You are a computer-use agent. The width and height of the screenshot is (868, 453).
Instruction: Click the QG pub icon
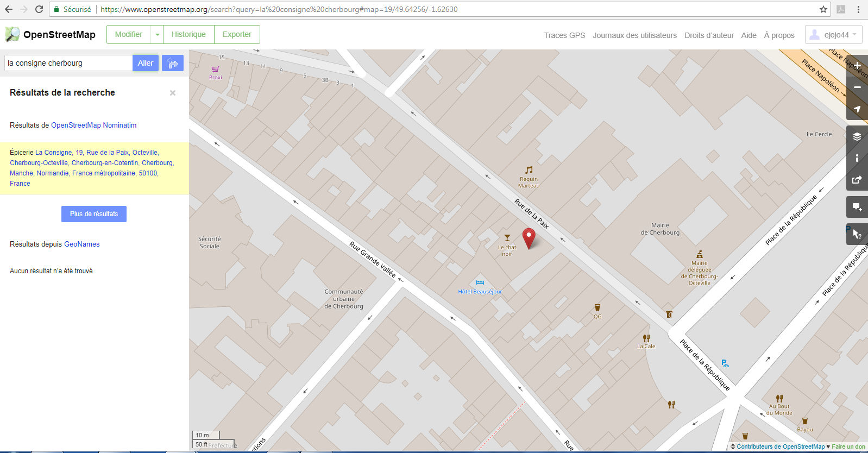[597, 307]
